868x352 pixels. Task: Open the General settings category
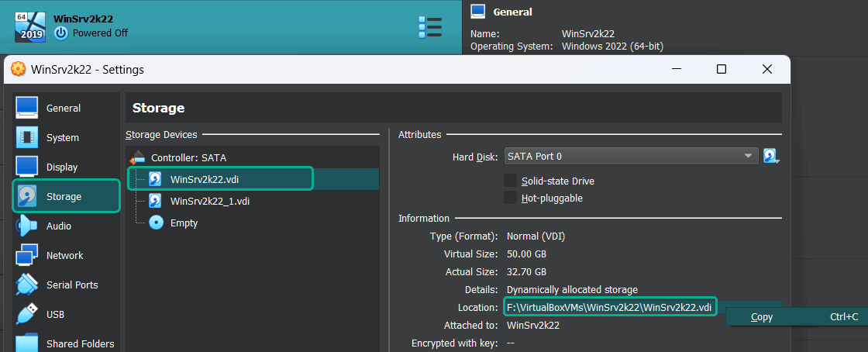pyautogui.click(x=65, y=108)
